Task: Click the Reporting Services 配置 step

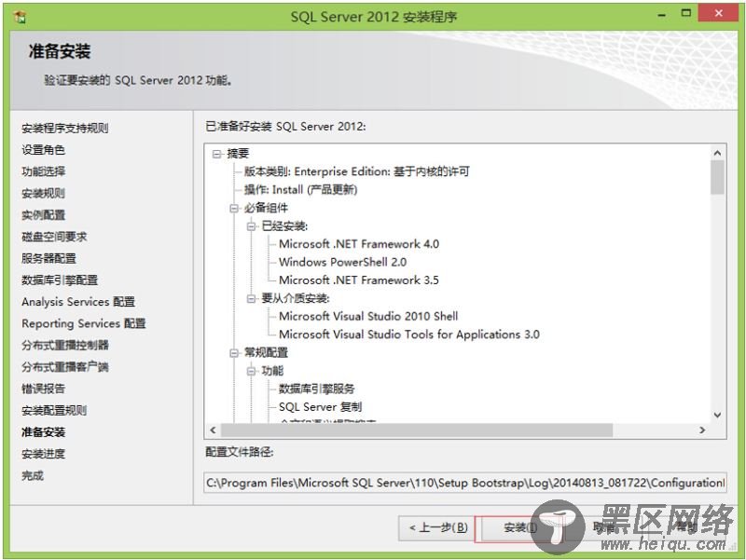Action: click(83, 323)
